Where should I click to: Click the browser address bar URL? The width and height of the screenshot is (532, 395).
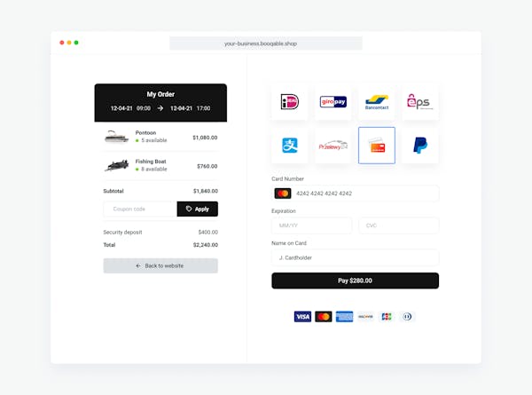point(260,43)
